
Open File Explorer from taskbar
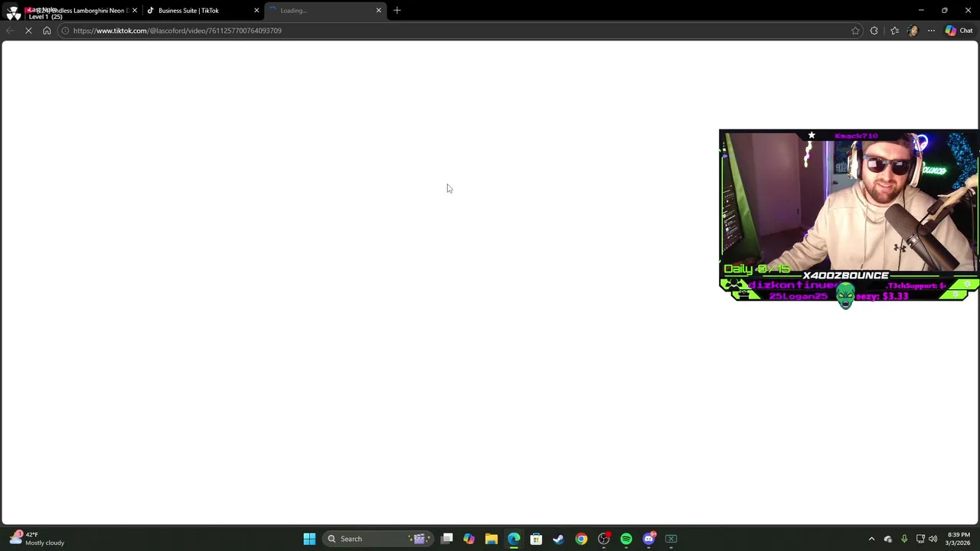[492, 539]
